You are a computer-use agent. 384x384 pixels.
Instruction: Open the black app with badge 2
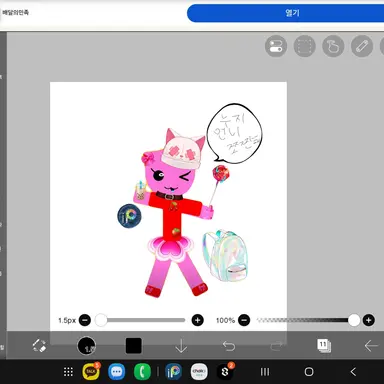[225, 371]
